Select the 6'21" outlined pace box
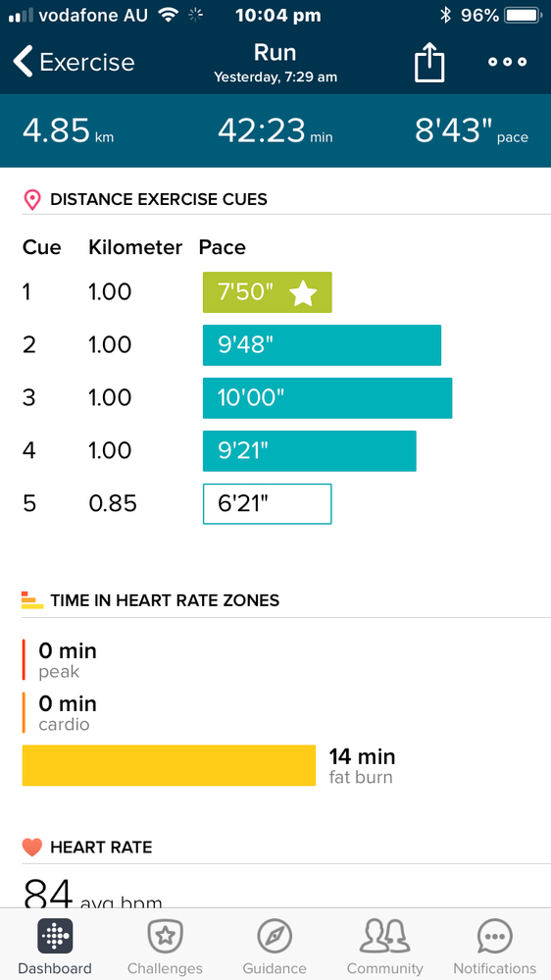Screen dimensions: 551x980 (x=268, y=504)
